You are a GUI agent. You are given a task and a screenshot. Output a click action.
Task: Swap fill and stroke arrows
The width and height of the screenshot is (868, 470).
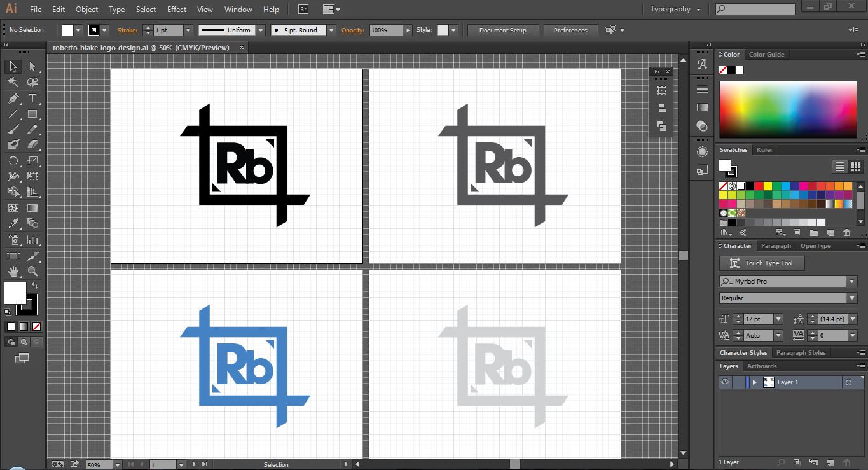(35, 286)
